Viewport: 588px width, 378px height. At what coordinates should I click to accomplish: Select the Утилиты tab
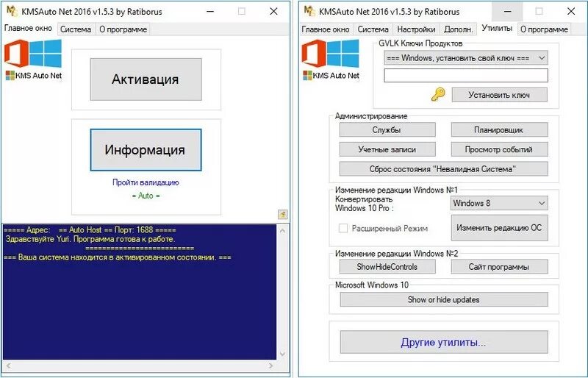click(497, 29)
